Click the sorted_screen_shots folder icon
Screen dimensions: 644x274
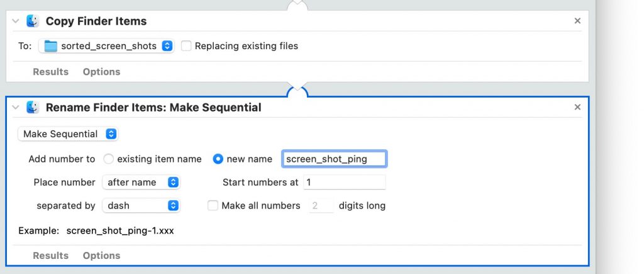click(50, 45)
